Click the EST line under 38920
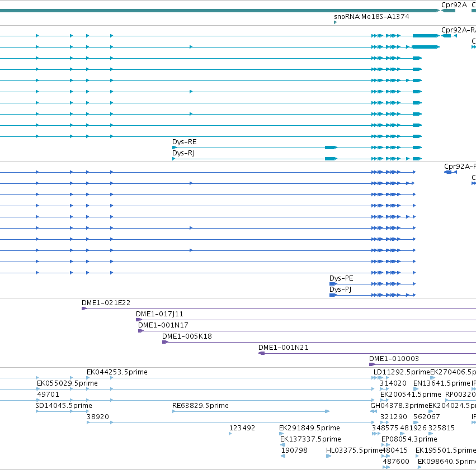The height and width of the screenshot is (470, 476). 230,422
